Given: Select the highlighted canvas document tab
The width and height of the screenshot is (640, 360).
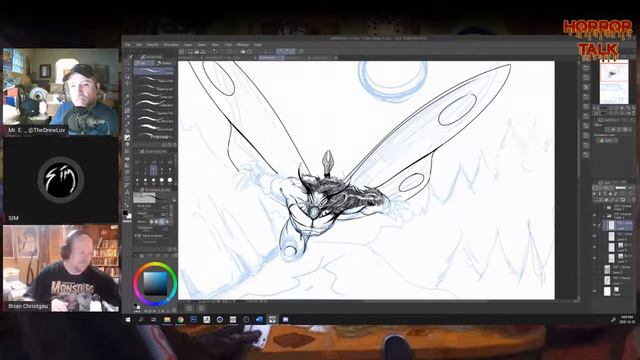Looking at the screenshot, I should pyautogui.click(x=271, y=58).
